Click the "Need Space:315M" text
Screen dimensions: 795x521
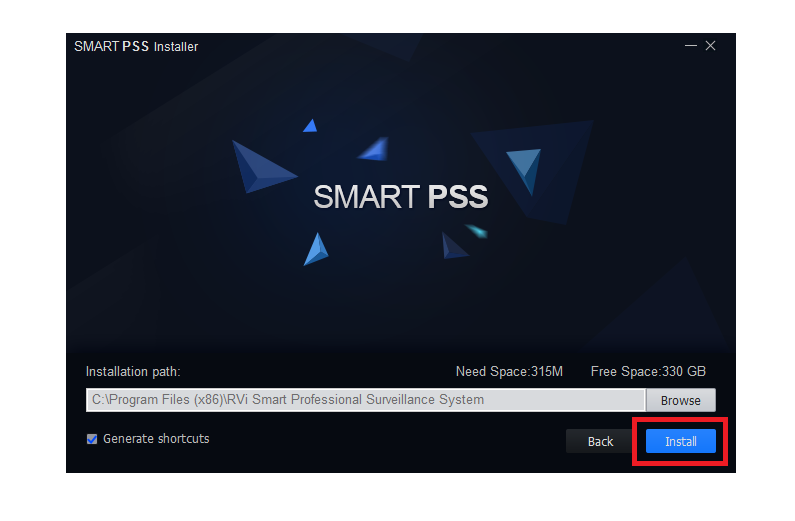(x=509, y=371)
